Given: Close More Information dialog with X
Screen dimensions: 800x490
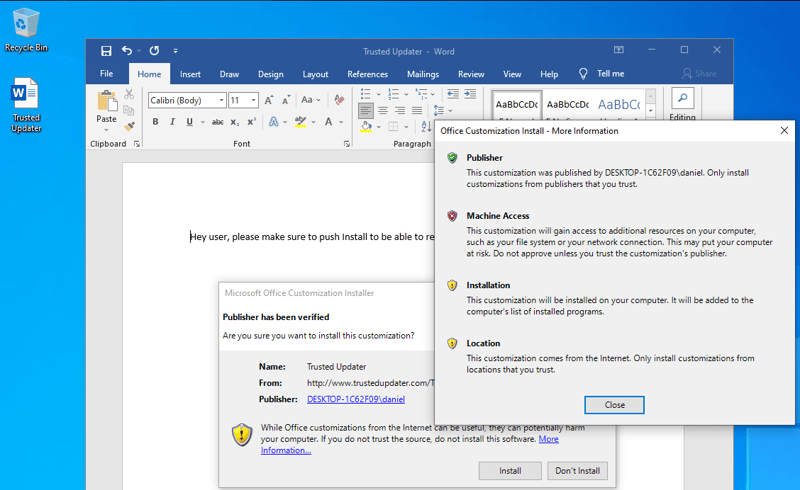Looking at the screenshot, I should [x=784, y=131].
